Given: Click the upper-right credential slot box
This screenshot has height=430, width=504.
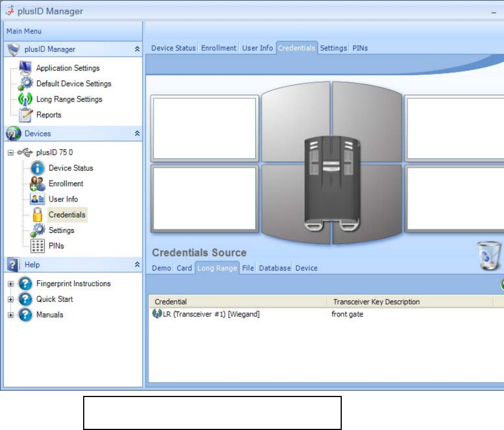Looking at the screenshot, I should (x=454, y=128).
